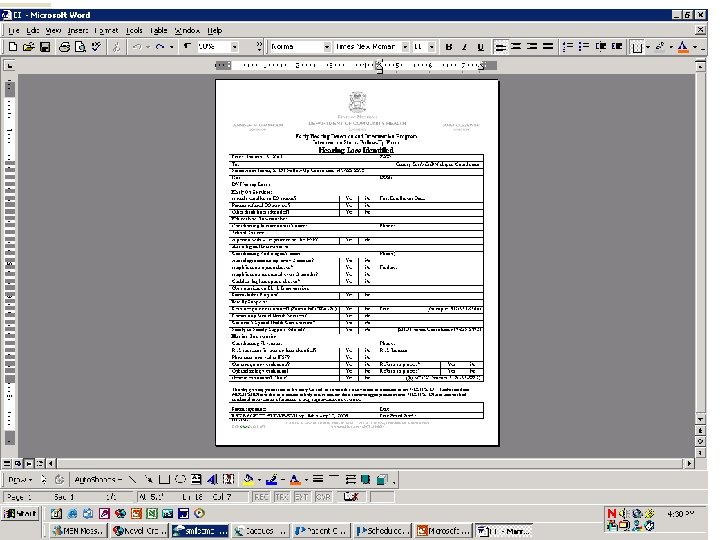Toggle italic formatting
The image size is (720, 540).
[465, 46]
